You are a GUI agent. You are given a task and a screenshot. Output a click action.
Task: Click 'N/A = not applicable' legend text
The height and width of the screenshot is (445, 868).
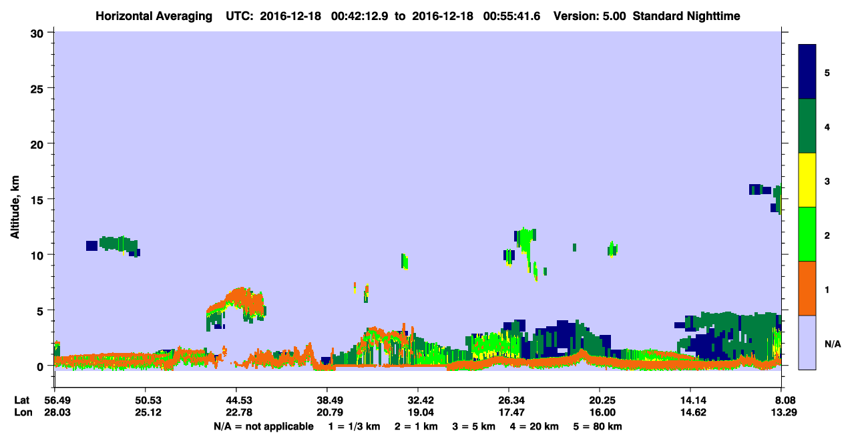(264, 426)
